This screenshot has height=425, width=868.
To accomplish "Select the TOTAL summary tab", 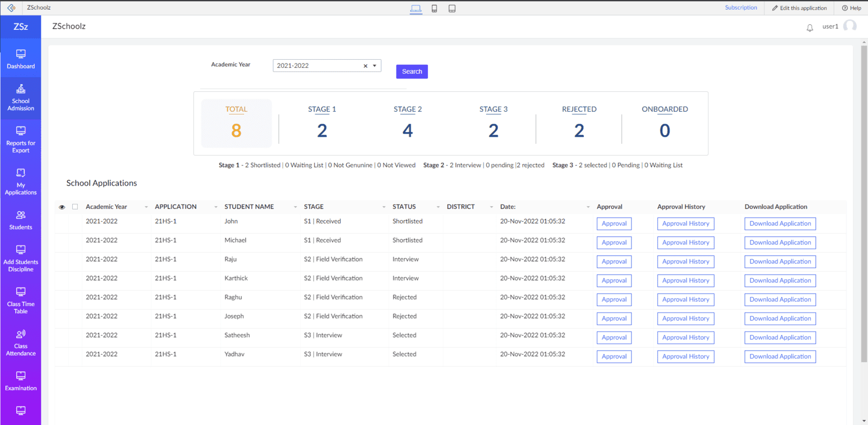I will point(237,123).
